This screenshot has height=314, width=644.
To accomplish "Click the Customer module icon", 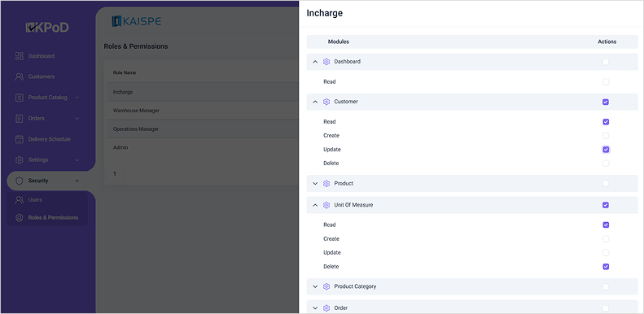I will click(x=326, y=102).
